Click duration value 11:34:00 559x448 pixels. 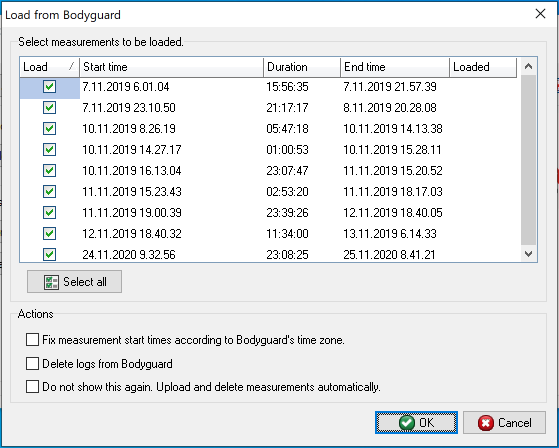(287, 234)
